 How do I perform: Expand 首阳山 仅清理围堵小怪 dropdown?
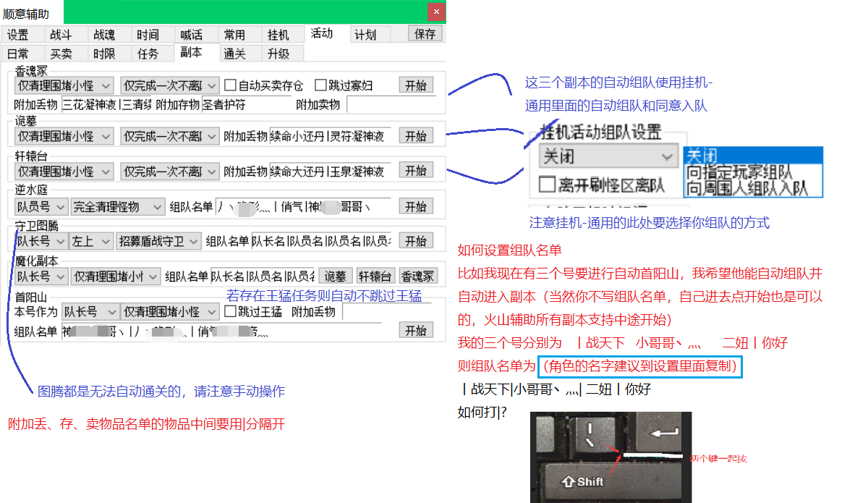[x=170, y=312]
